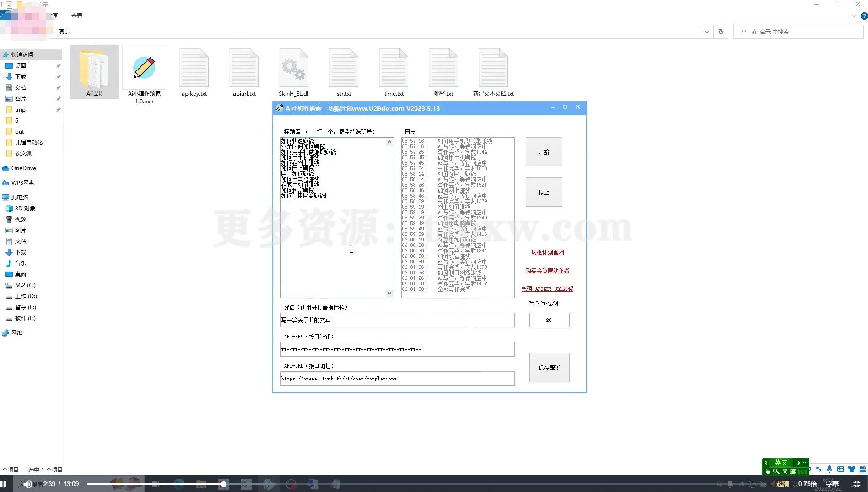The image size is (868, 492).
Task: Launch Ai小镇作题家 1.0.exe
Action: [144, 69]
